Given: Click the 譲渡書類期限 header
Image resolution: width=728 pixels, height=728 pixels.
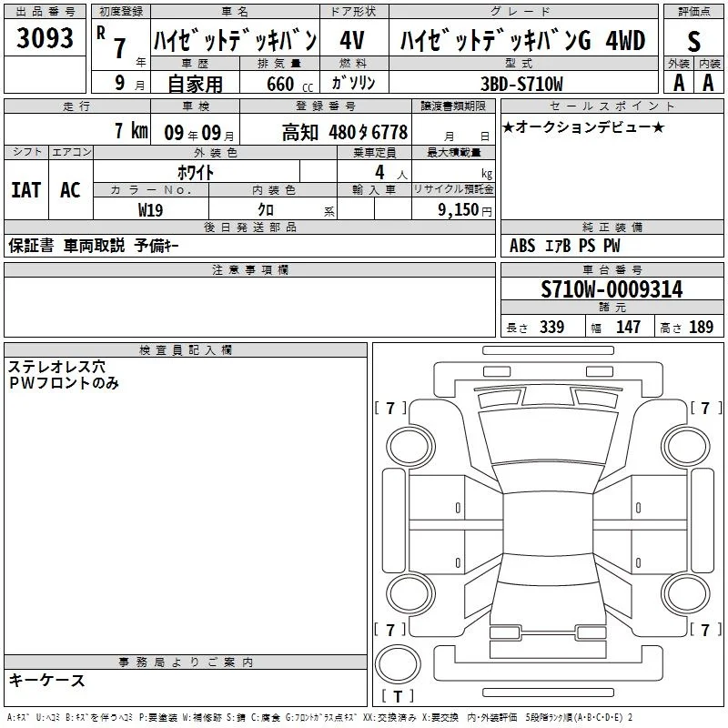Looking at the screenshot, I should pyautogui.click(x=453, y=106).
